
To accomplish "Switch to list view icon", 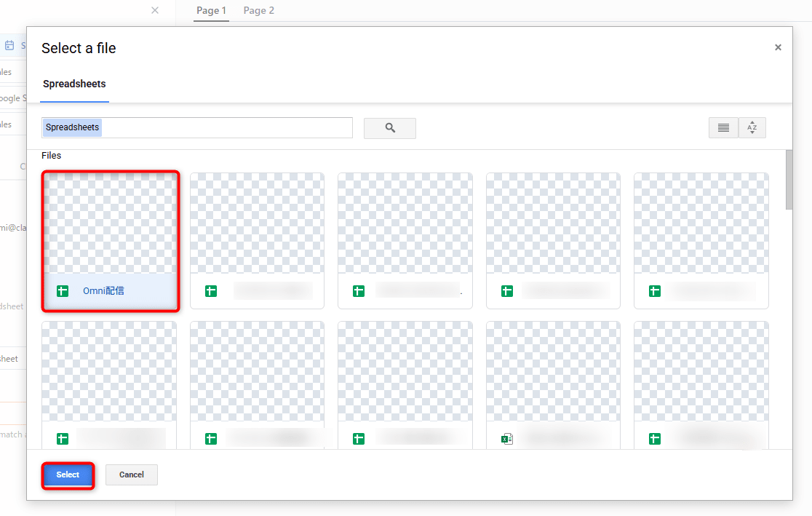I will pyautogui.click(x=723, y=127).
